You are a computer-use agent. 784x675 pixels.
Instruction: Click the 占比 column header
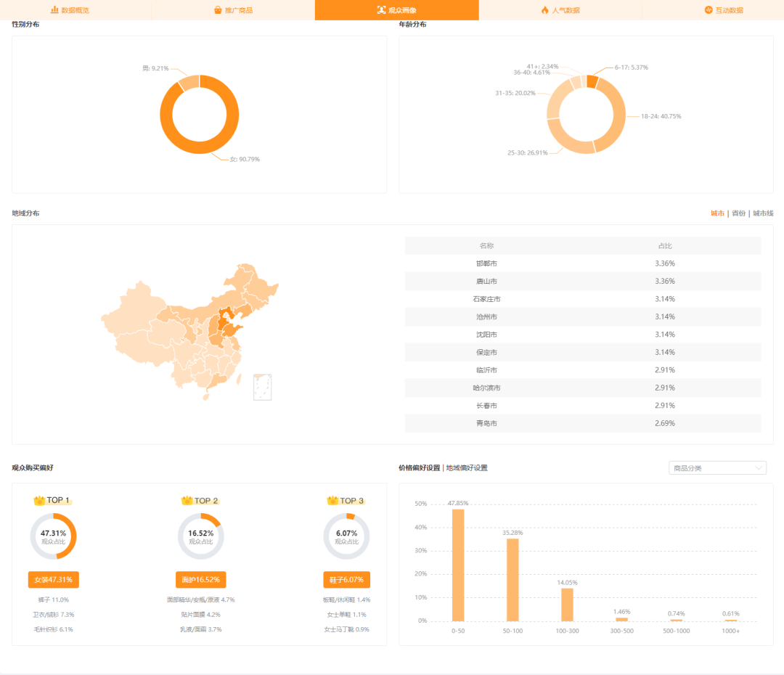click(665, 246)
